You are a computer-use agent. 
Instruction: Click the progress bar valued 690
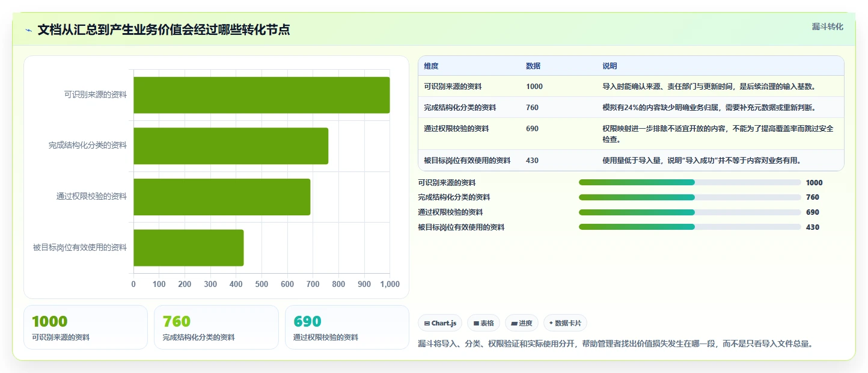click(689, 212)
